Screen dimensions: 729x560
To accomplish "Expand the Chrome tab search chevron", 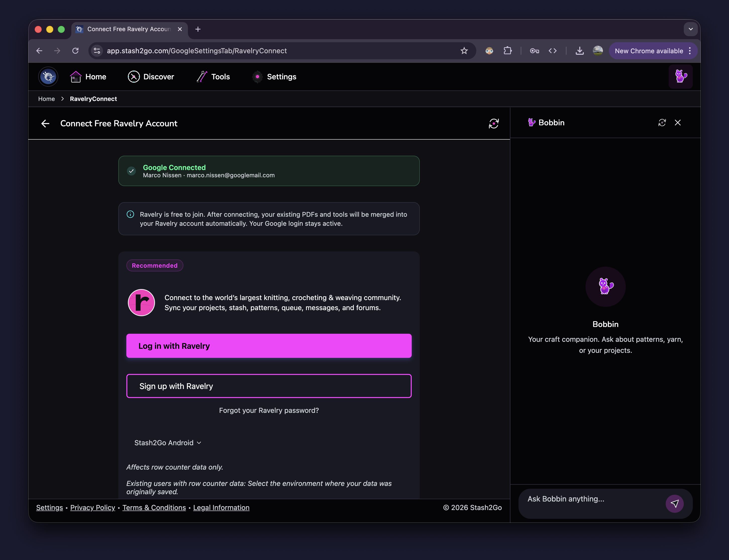I will tap(691, 29).
